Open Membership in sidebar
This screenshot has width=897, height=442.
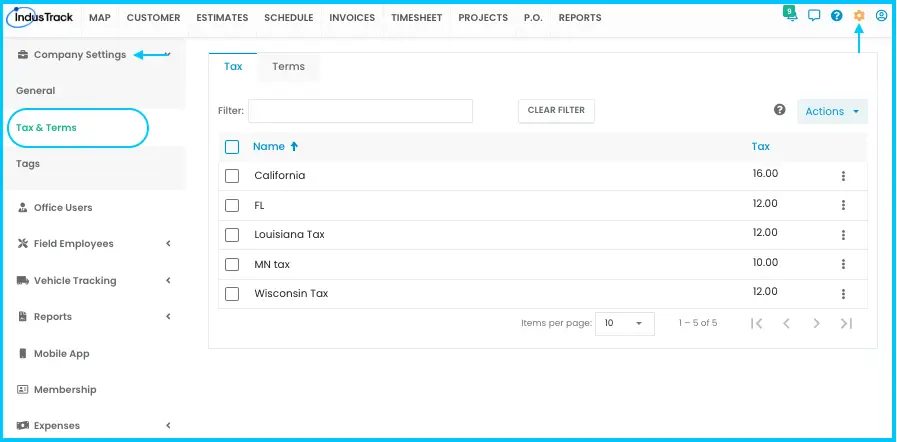click(x=65, y=389)
